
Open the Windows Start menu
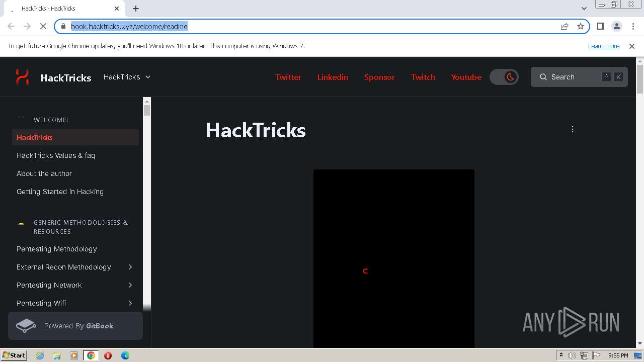click(14, 355)
